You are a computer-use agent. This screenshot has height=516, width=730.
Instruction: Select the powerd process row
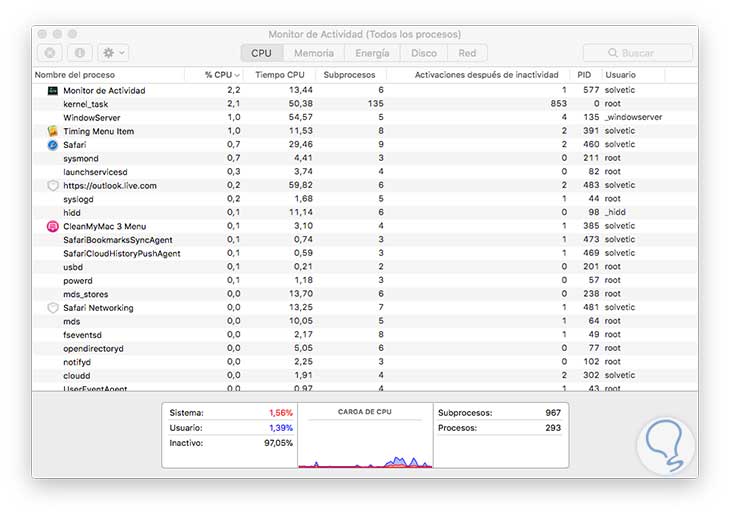365,280
